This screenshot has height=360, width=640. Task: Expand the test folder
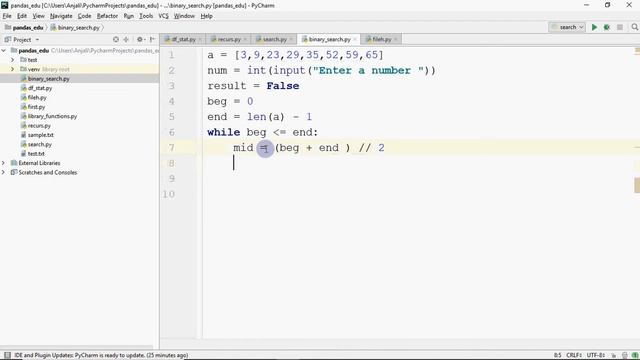13,60
